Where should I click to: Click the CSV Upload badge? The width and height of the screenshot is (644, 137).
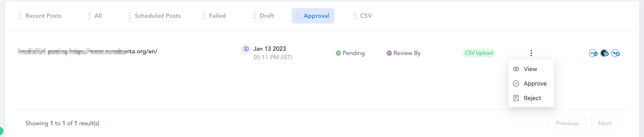(x=479, y=53)
